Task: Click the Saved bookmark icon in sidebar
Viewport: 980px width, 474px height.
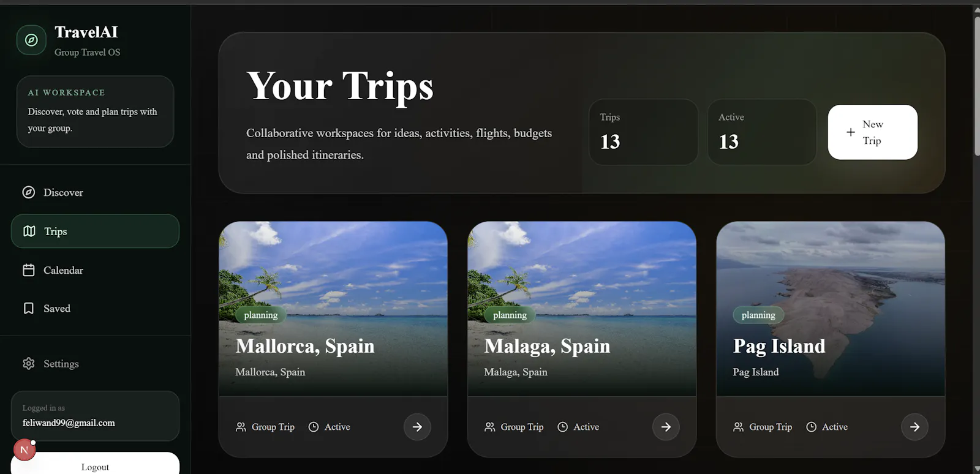Action: [x=29, y=309]
